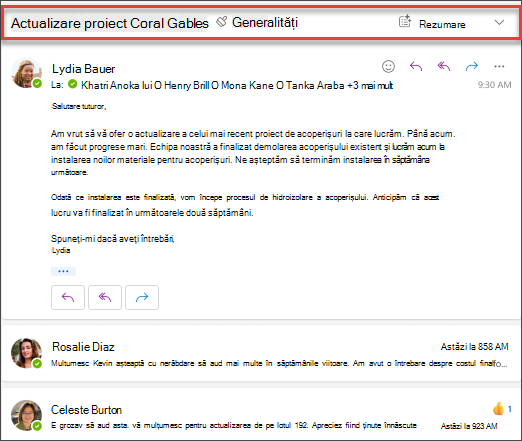Expand the collapsed message history ellipsis
This screenshot has width=522, height=441.
pos(63,271)
